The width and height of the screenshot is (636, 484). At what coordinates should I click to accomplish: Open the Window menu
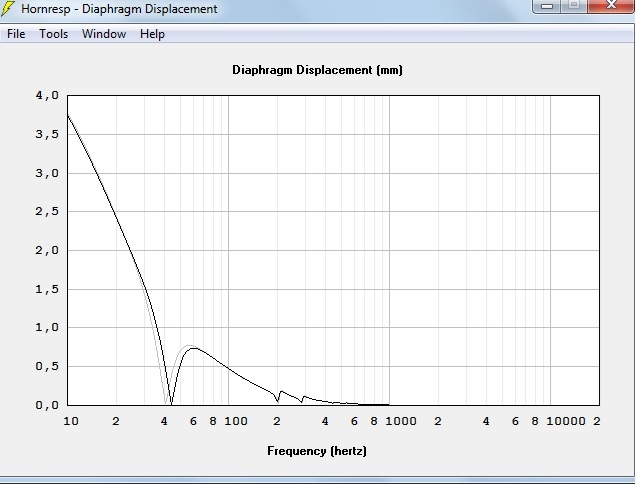click(104, 34)
